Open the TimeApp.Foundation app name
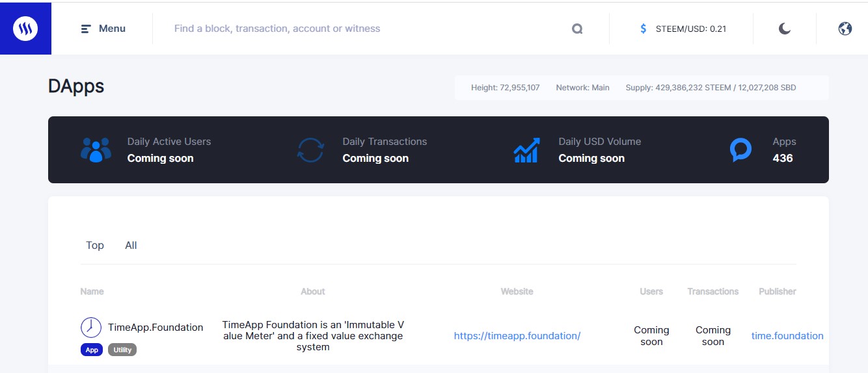Viewport: 868px width, 373px height. [156, 328]
